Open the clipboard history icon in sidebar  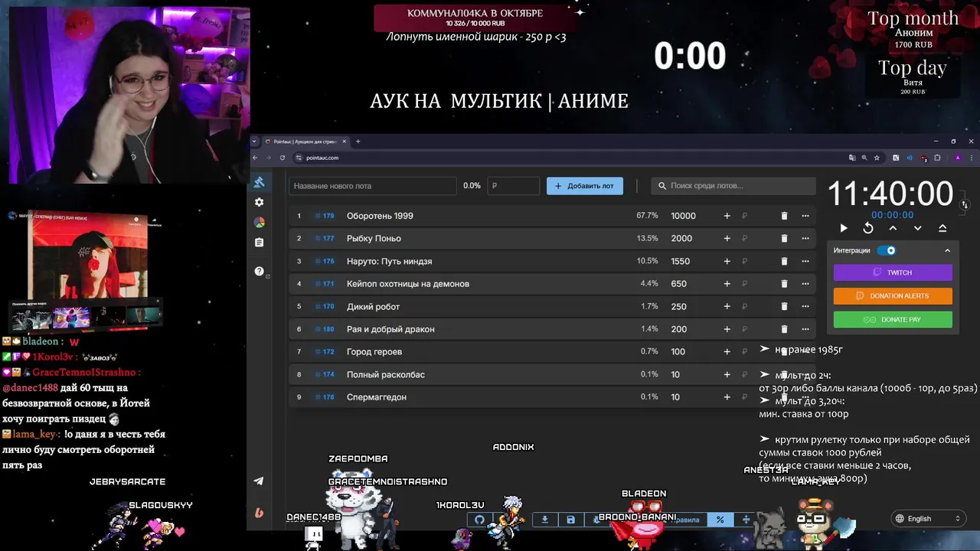pyautogui.click(x=259, y=243)
